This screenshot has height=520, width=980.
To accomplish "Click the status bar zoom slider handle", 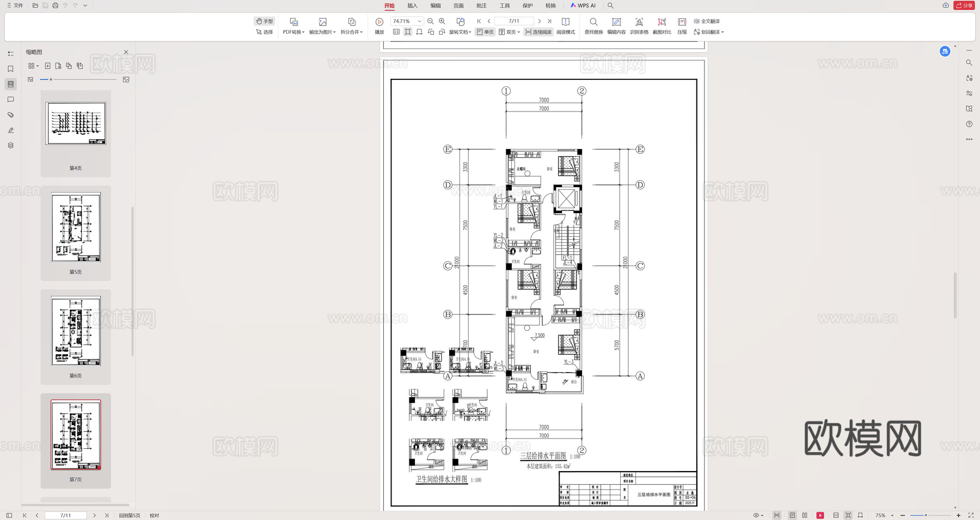I will click(926, 515).
